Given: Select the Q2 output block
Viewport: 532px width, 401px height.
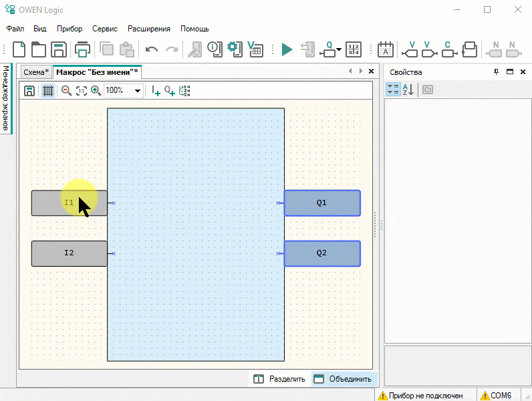Looking at the screenshot, I should (x=321, y=253).
